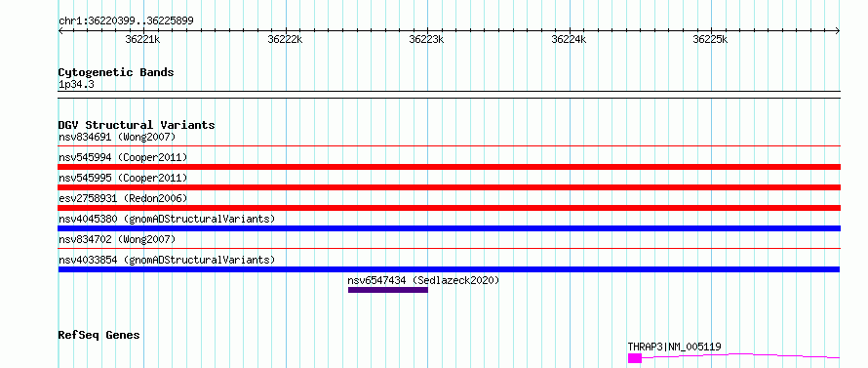Click the THRAP3 intron line
868x368 pixels.
pos(740,355)
